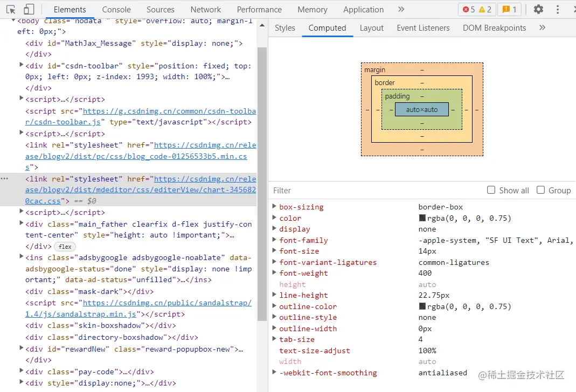Open the DOM Breakpoints tab

495,28
